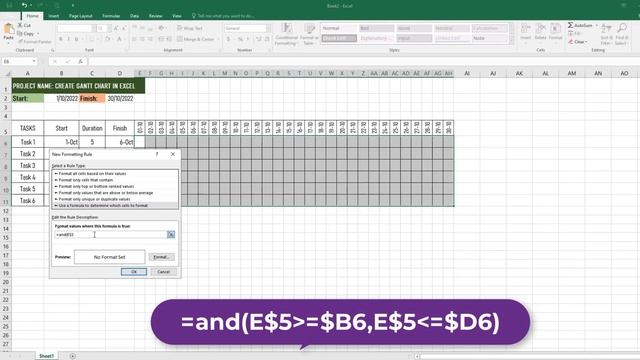Click Tell me what you want to do box

(223, 16)
